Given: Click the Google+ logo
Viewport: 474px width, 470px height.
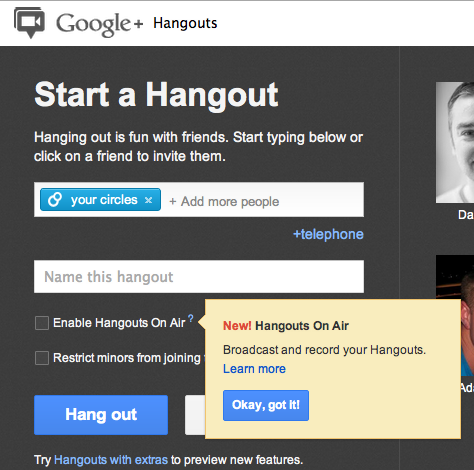Looking at the screenshot, I should pyautogui.click(x=99, y=24).
